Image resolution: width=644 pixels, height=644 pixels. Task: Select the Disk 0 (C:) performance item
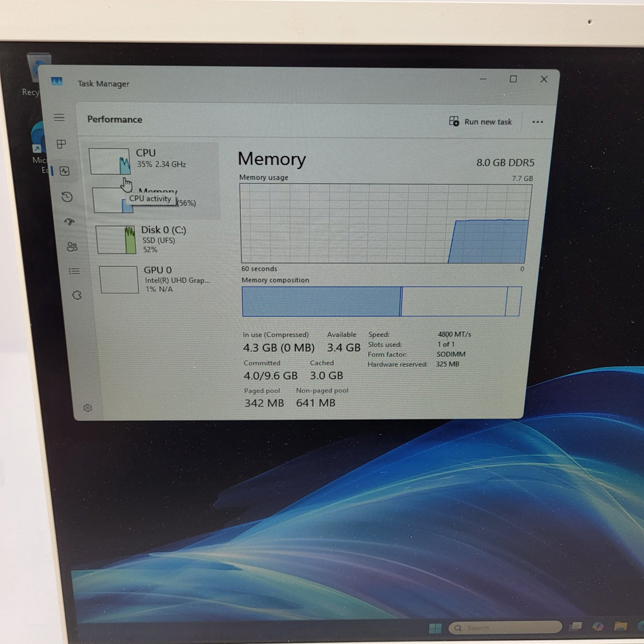[x=156, y=239]
